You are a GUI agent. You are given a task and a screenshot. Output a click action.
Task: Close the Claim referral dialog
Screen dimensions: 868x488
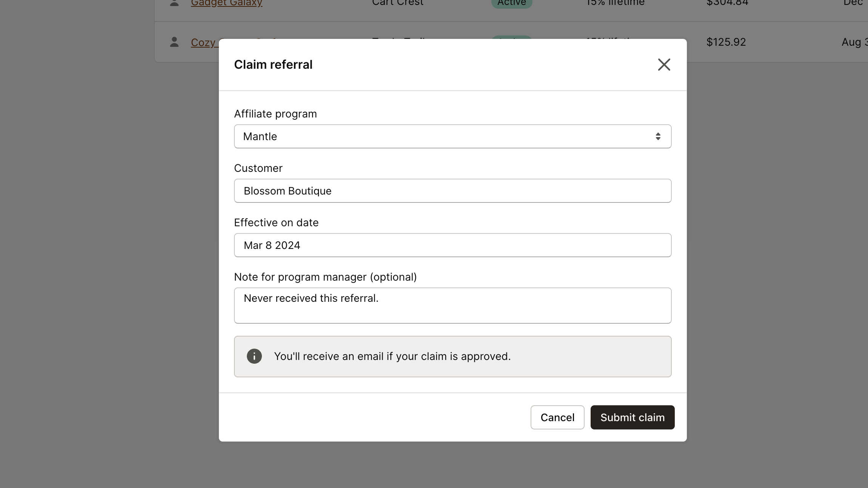pos(664,64)
